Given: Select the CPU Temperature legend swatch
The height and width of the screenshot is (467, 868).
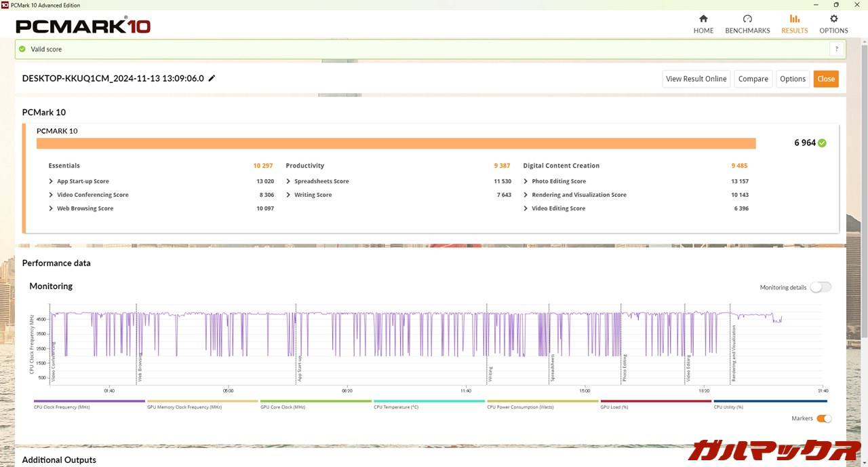Looking at the screenshot, I should coord(429,401).
